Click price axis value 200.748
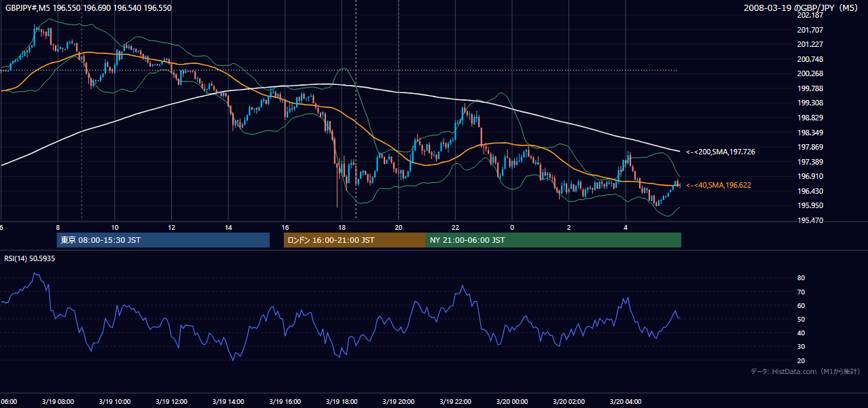868x408 pixels. [810, 59]
